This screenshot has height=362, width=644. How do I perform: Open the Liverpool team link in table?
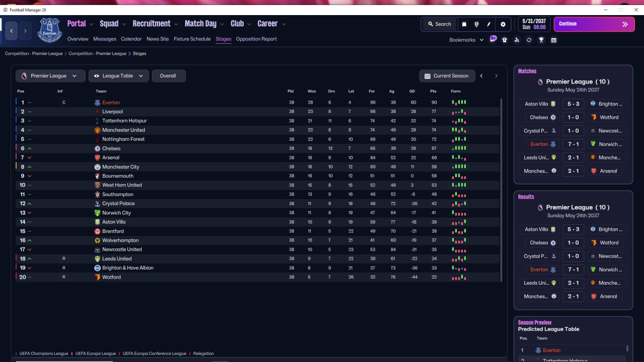pyautogui.click(x=112, y=112)
